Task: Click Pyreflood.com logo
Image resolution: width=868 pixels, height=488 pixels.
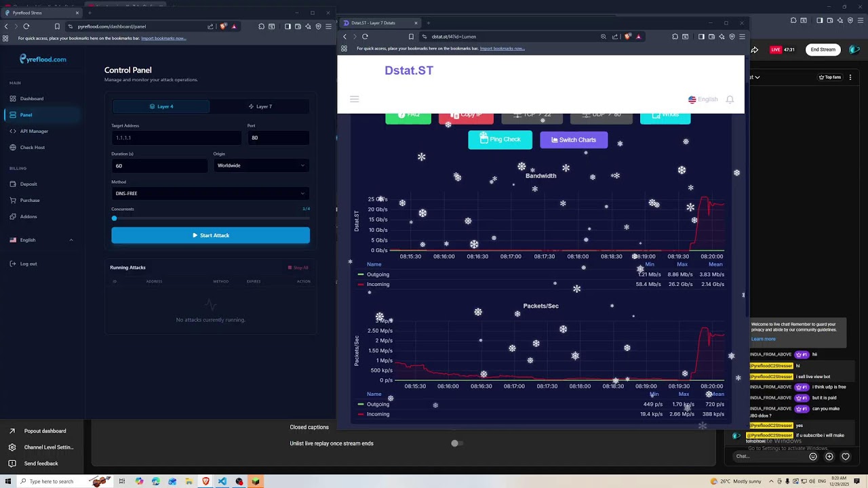Action: click(x=43, y=59)
